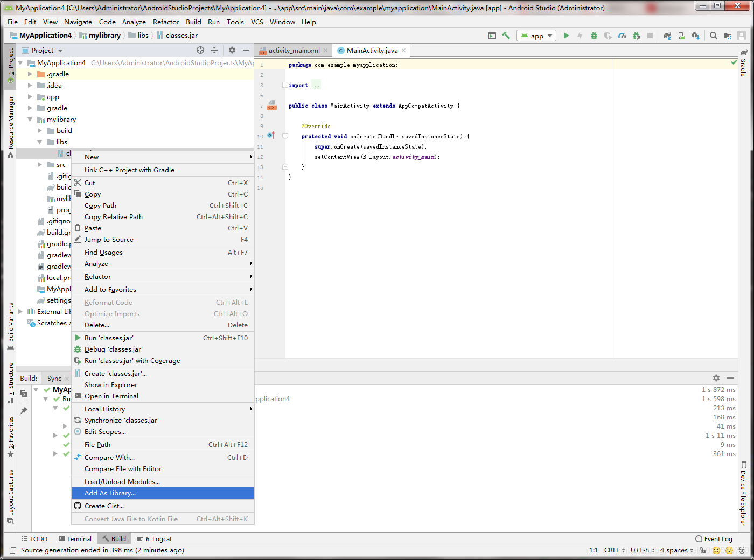The height and width of the screenshot is (560, 754).
Task: Run the app with green play icon
Action: click(566, 36)
